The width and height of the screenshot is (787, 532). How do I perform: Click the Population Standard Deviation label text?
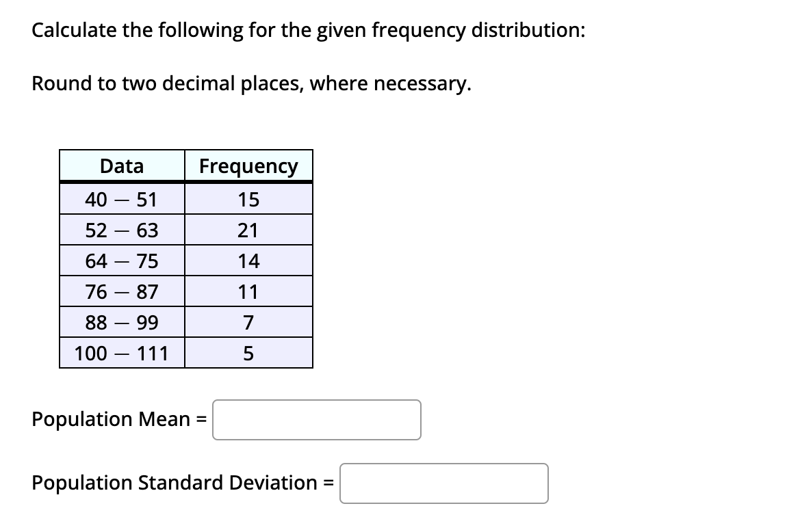[179, 483]
